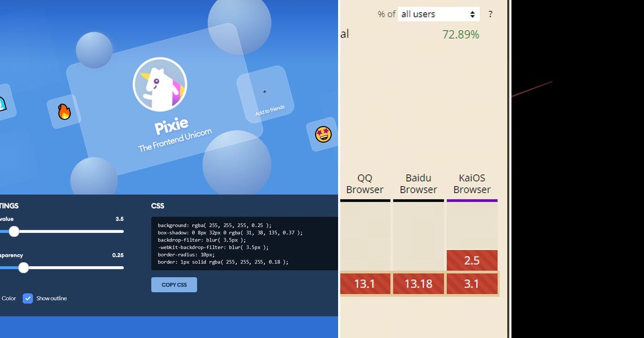Click the plus icon above Add to friends

[x=265, y=92]
